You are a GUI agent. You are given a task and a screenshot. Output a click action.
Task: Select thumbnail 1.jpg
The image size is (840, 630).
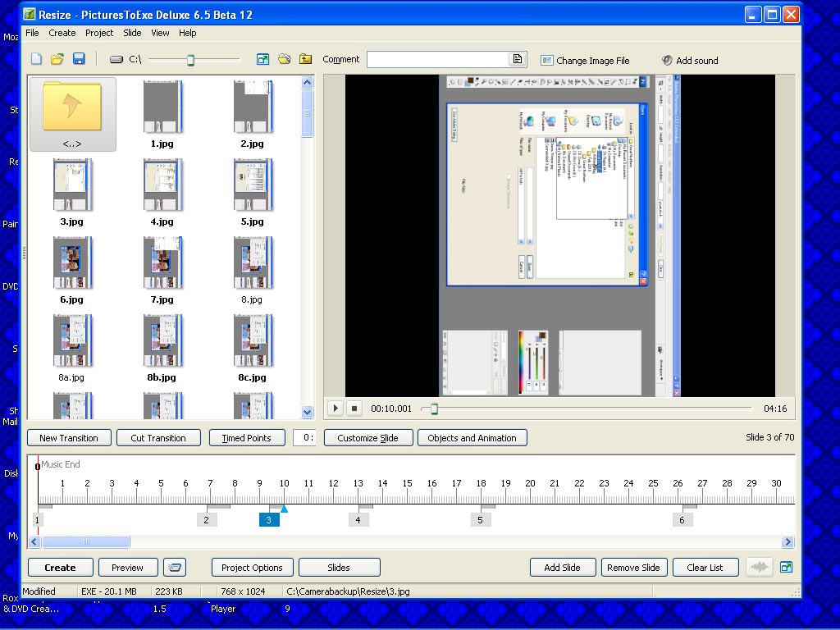click(x=162, y=113)
